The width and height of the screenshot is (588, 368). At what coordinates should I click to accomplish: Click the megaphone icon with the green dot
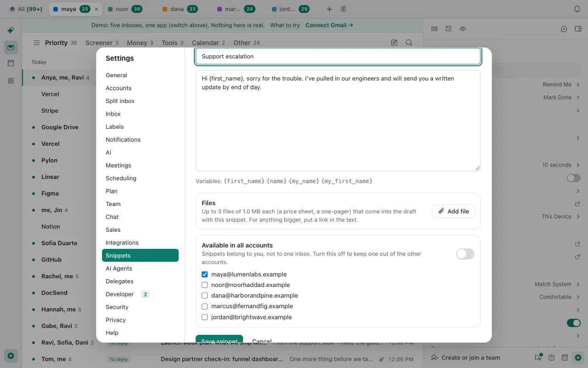point(538,357)
